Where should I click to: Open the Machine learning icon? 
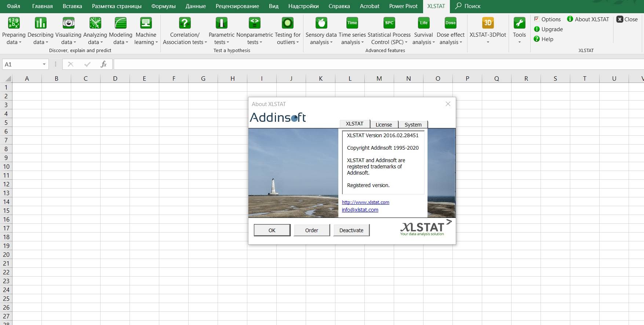(x=146, y=23)
